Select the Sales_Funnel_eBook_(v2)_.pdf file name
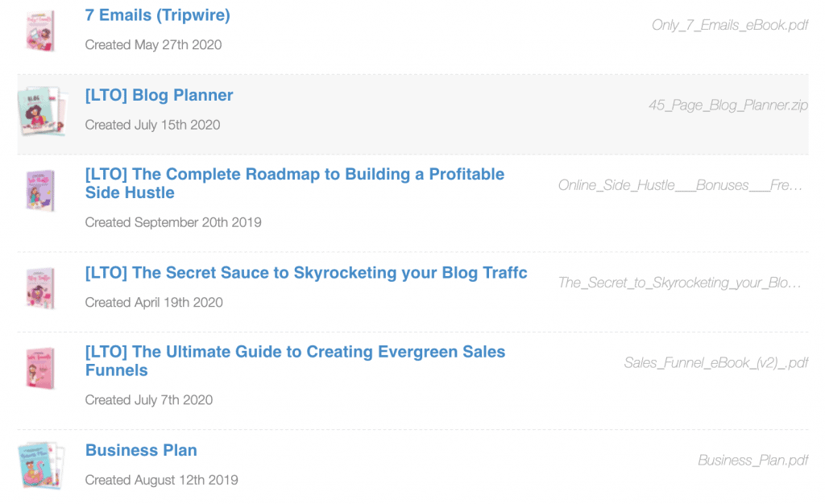The width and height of the screenshot is (825, 504). pyautogui.click(x=716, y=362)
